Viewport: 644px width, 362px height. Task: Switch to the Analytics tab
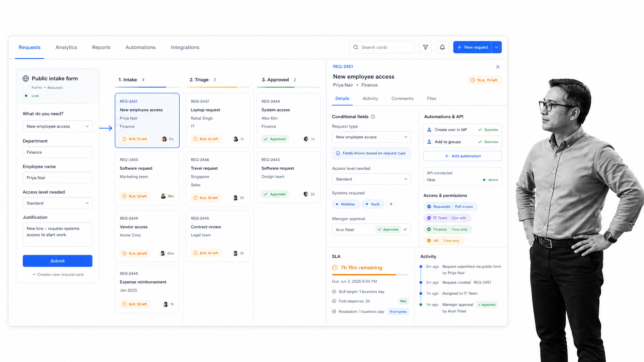pos(66,47)
